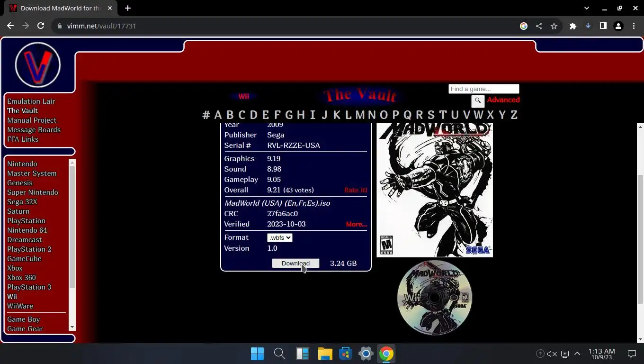The width and height of the screenshot is (644, 364).
Task: Select Super Nintendo console
Action: pyautogui.click(x=33, y=192)
